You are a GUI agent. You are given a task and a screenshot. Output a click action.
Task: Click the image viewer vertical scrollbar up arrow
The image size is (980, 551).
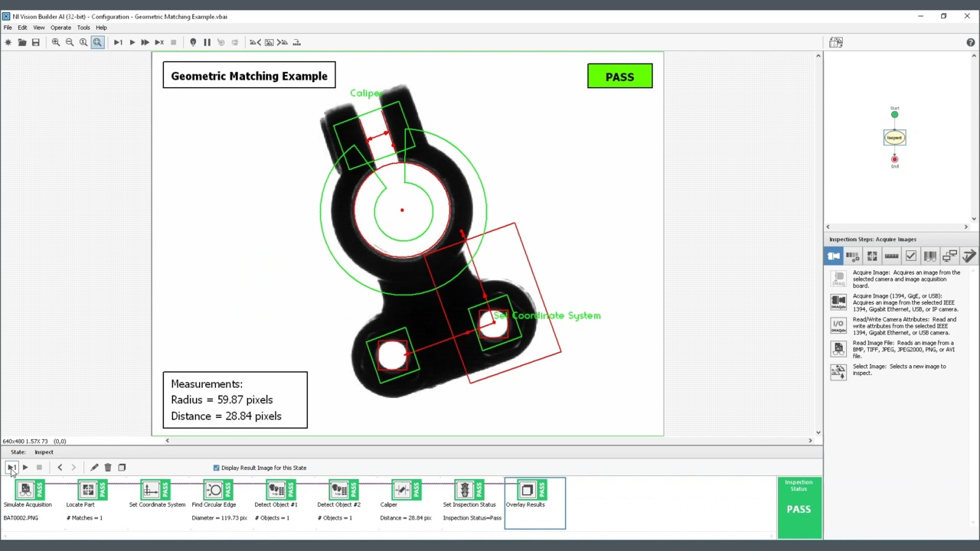(x=818, y=56)
